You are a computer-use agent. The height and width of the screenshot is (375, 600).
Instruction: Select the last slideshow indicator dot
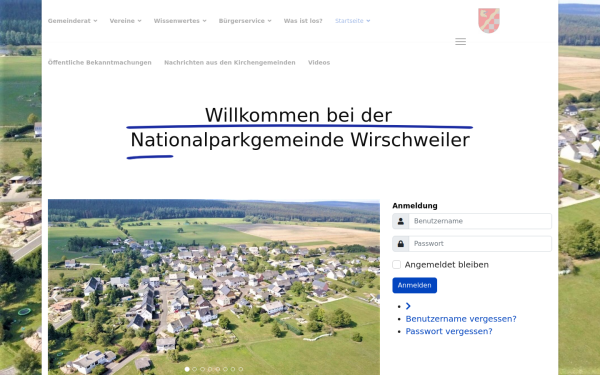click(x=241, y=369)
